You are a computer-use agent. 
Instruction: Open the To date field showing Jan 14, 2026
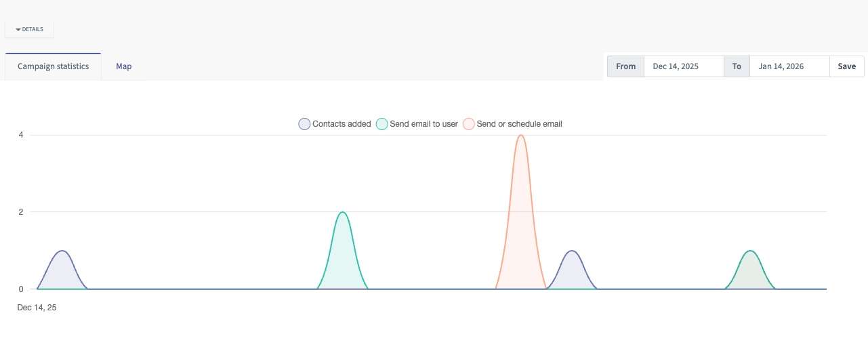789,66
